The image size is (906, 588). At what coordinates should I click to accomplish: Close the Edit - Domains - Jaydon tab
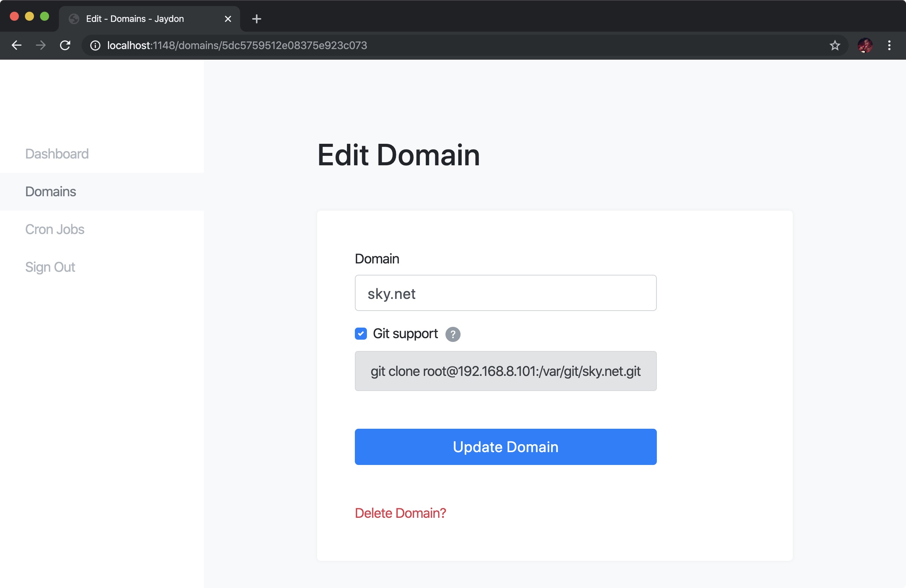228,18
